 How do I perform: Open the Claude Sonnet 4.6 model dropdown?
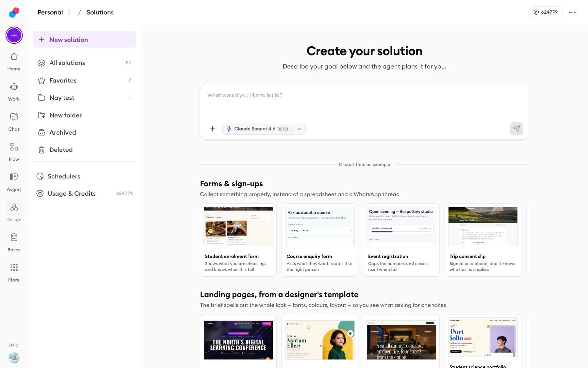pos(264,129)
